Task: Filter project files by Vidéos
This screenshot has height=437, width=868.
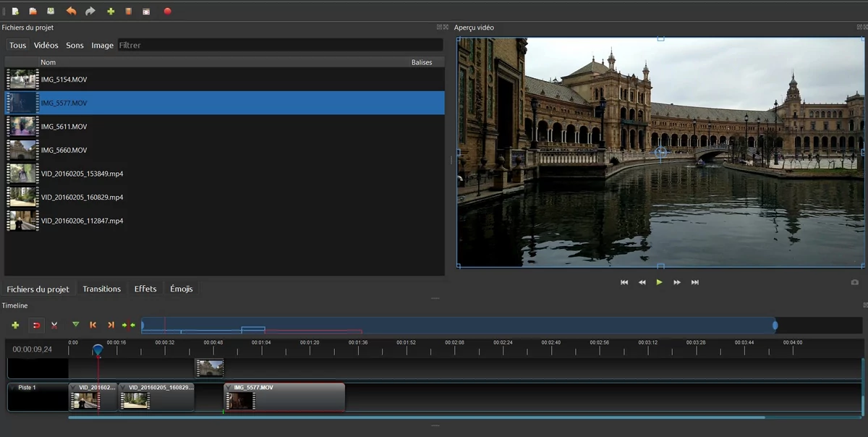Action: (46, 45)
